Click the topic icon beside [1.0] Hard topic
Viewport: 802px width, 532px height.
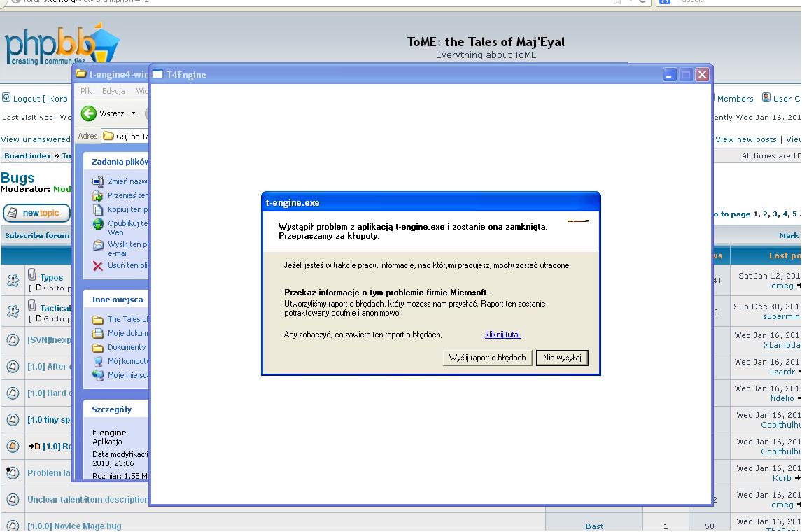coord(13,393)
